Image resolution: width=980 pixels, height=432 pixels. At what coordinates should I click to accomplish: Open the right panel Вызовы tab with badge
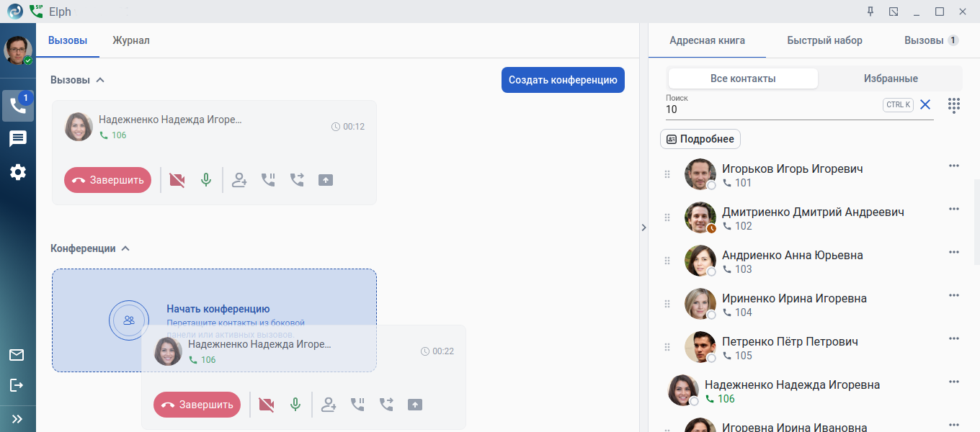click(932, 40)
